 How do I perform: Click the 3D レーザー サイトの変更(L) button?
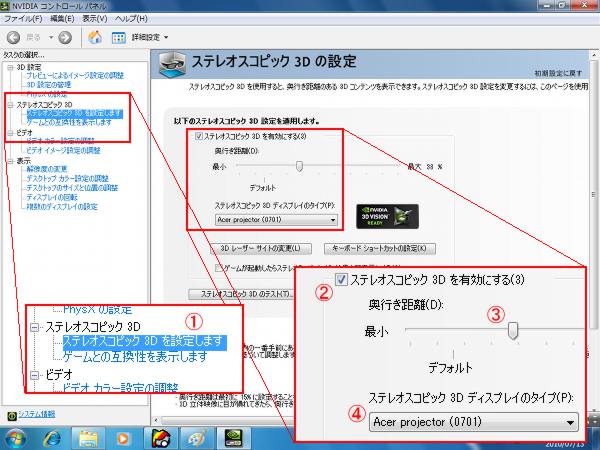point(261,249)
